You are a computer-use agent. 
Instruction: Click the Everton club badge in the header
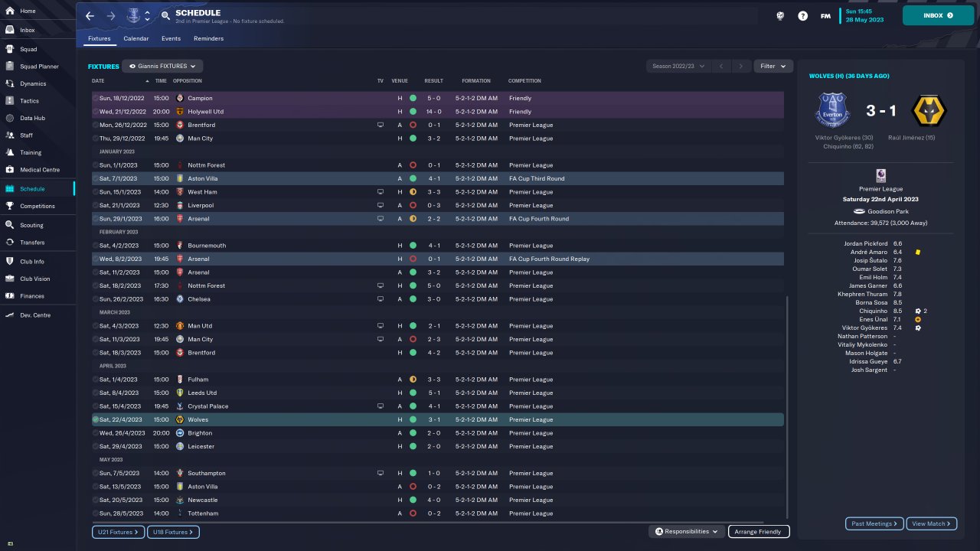[x=134, y=15]
